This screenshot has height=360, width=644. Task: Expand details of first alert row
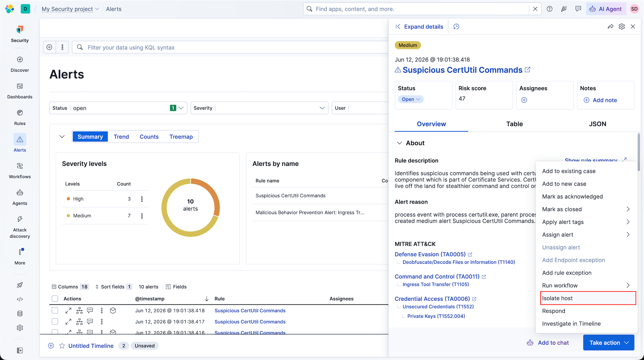coord(68,311)
